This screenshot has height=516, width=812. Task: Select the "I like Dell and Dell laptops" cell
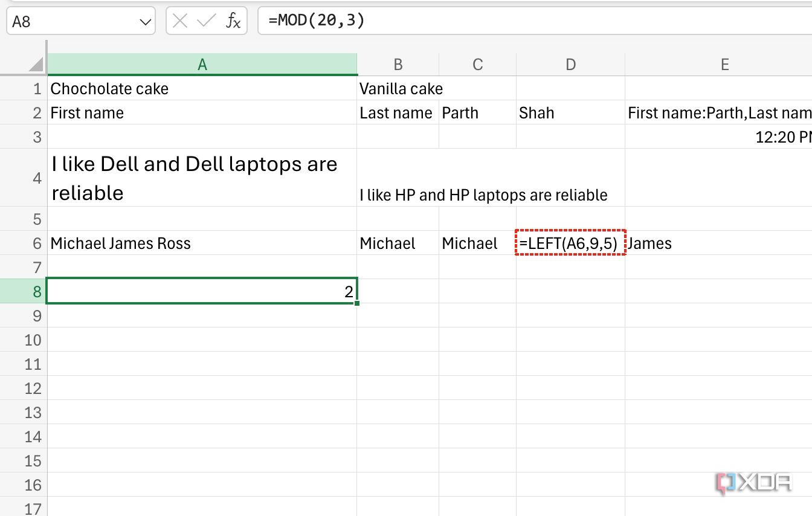(x=202, y=178)
